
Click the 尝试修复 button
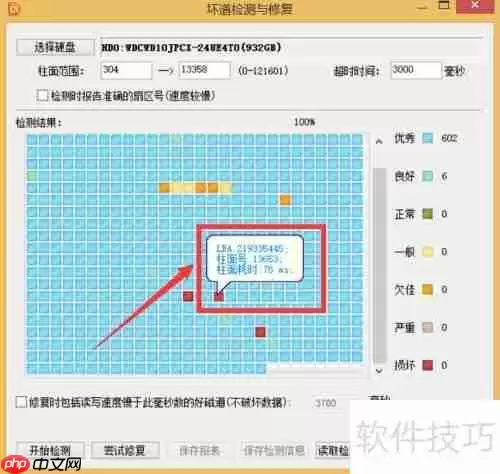[x=125, y=450]
